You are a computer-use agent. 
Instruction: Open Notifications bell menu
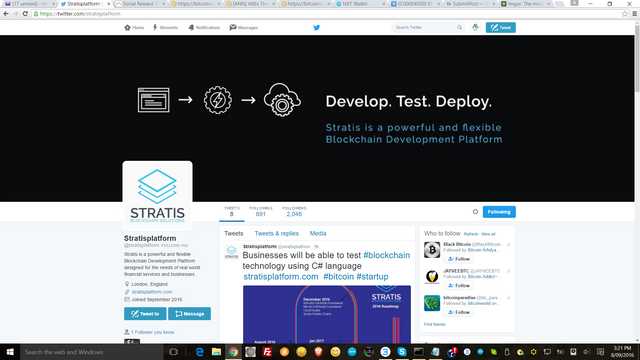(204, 28)
